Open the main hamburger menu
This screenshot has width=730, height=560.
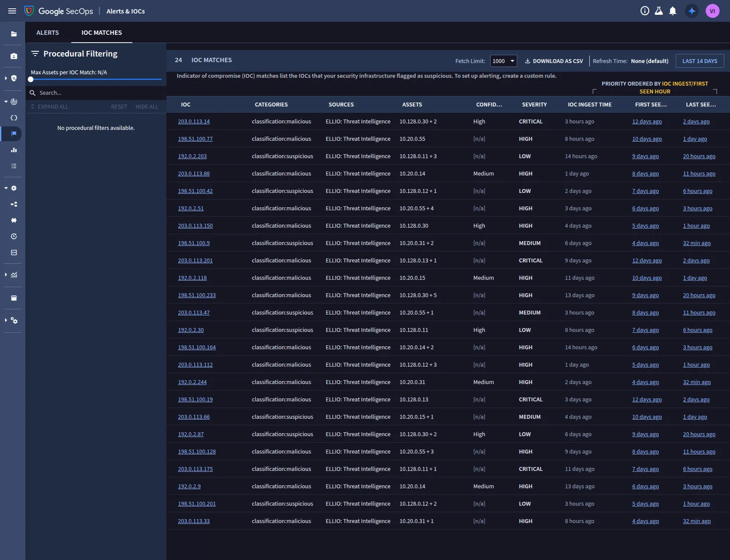click(x=12, y=11)
